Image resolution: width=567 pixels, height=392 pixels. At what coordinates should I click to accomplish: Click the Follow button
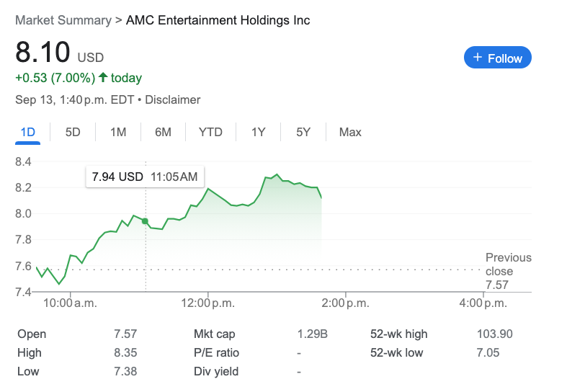498,58
